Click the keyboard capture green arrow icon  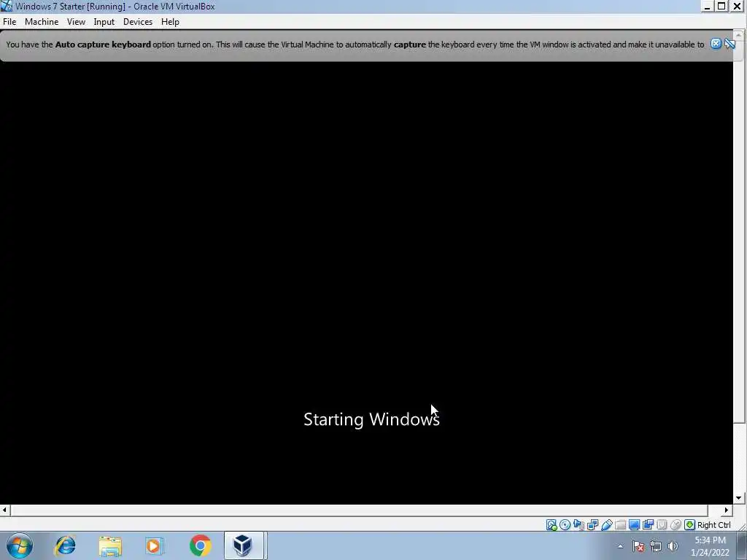coord(689,525)
